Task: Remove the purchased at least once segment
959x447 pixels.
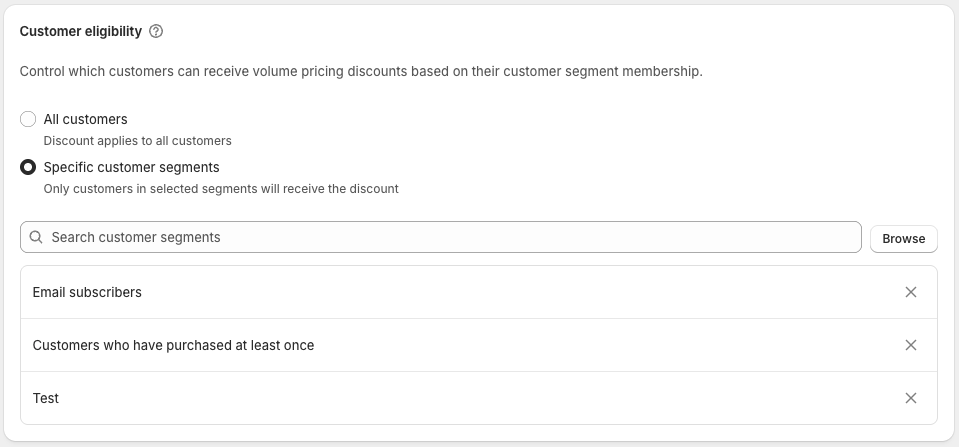Action: pos(910,345)
